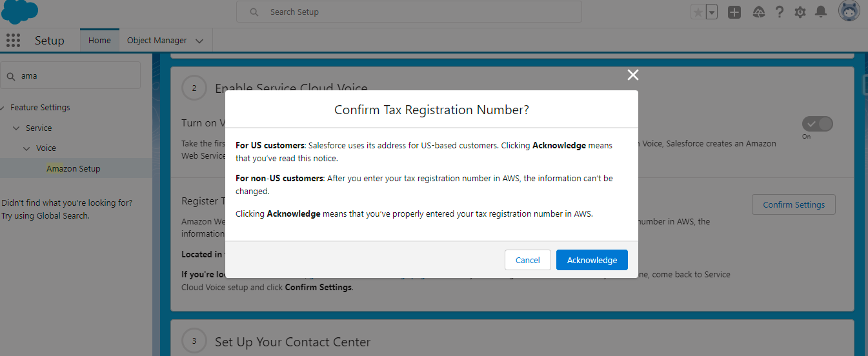Switch to the Home tab
This screenshot has width=868, height=356.
pos(99,41)
